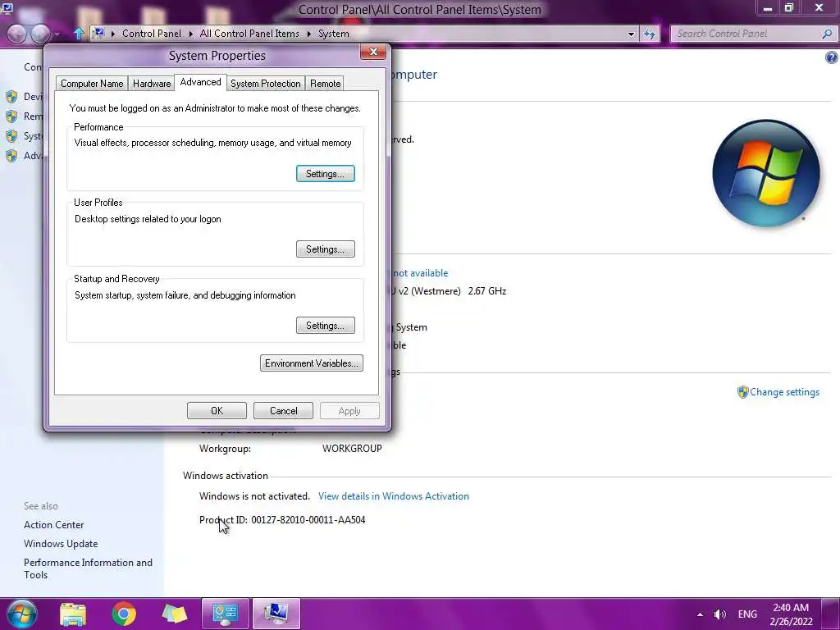The height and width of the screenshot is (630, 840).
Task: Click the Start button orb
Action: click(x=21, y=614)
